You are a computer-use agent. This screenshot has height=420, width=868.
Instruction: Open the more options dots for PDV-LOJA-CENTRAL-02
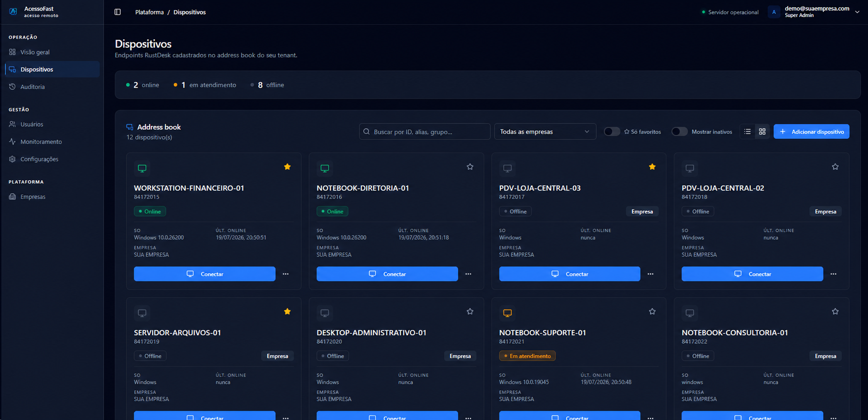pos(833,274)
